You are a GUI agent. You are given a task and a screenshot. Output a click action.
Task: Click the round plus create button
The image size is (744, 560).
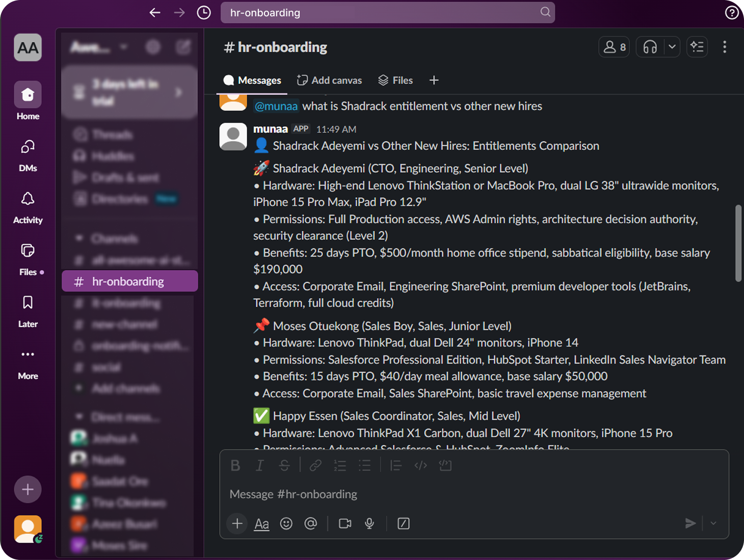28,490
